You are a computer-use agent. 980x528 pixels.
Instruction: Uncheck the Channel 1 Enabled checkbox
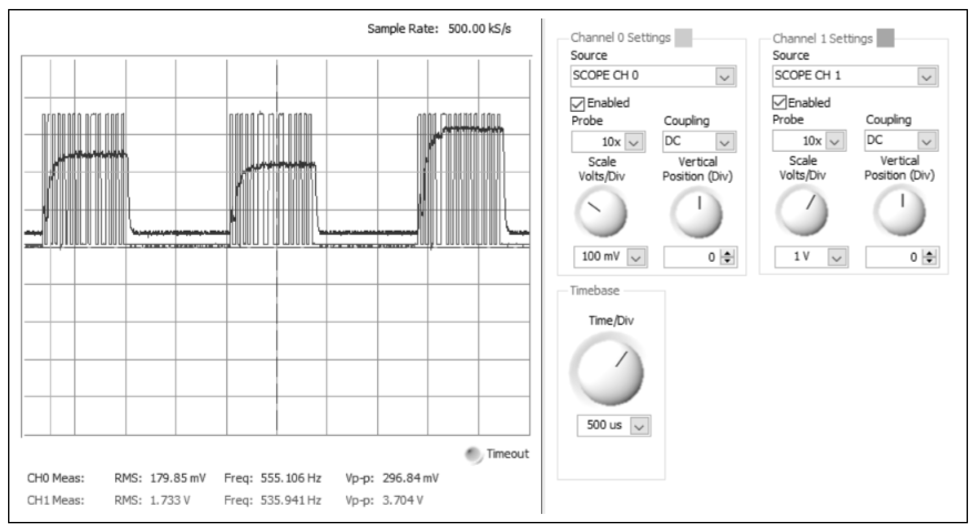[779, 102]
